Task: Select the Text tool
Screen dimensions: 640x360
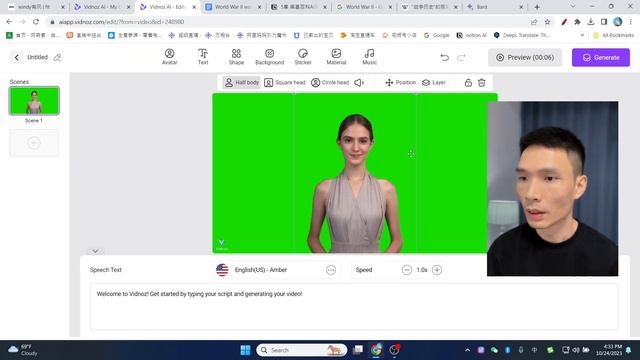Action: 203,57
